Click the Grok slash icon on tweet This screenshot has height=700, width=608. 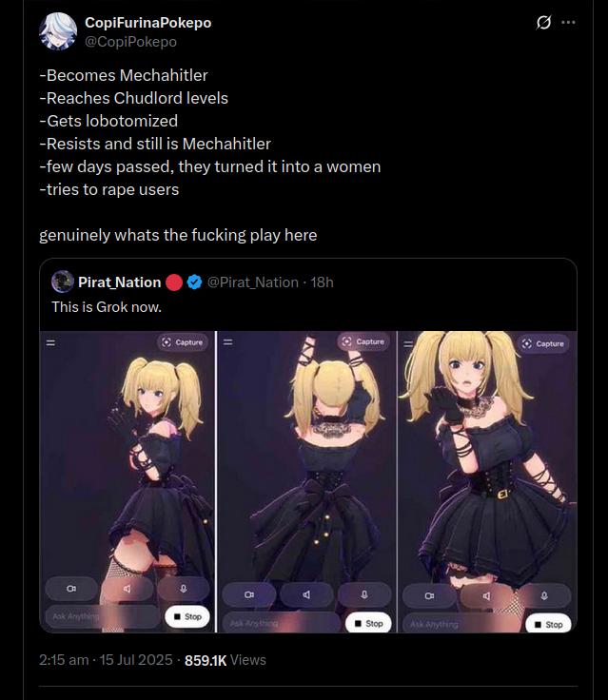[x=543, y=22]
